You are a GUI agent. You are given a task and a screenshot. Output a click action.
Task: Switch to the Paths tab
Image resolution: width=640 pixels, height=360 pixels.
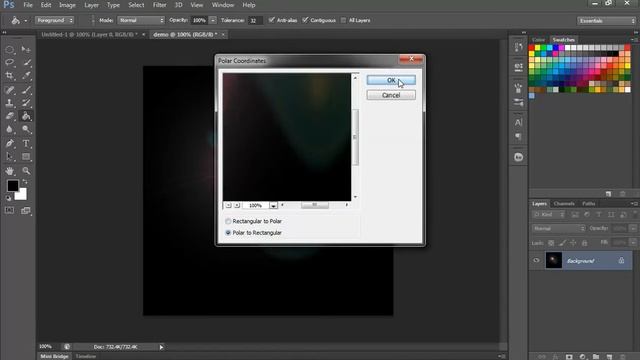click(x=589, y=203)
